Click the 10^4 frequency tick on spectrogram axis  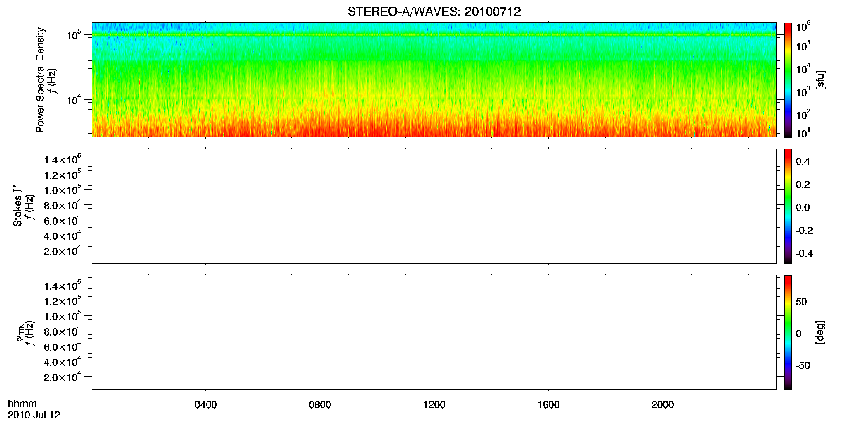click(73, 99)
